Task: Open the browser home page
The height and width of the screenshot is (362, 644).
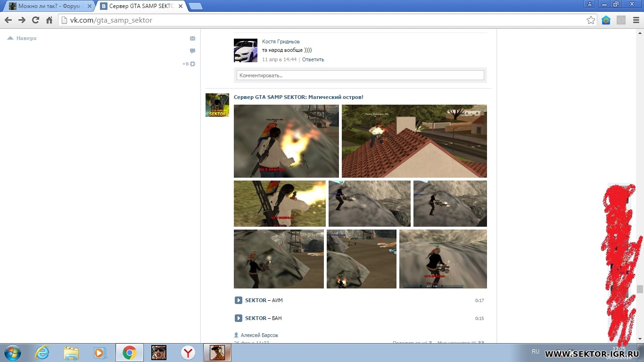Action: click(x=49, y=20)
